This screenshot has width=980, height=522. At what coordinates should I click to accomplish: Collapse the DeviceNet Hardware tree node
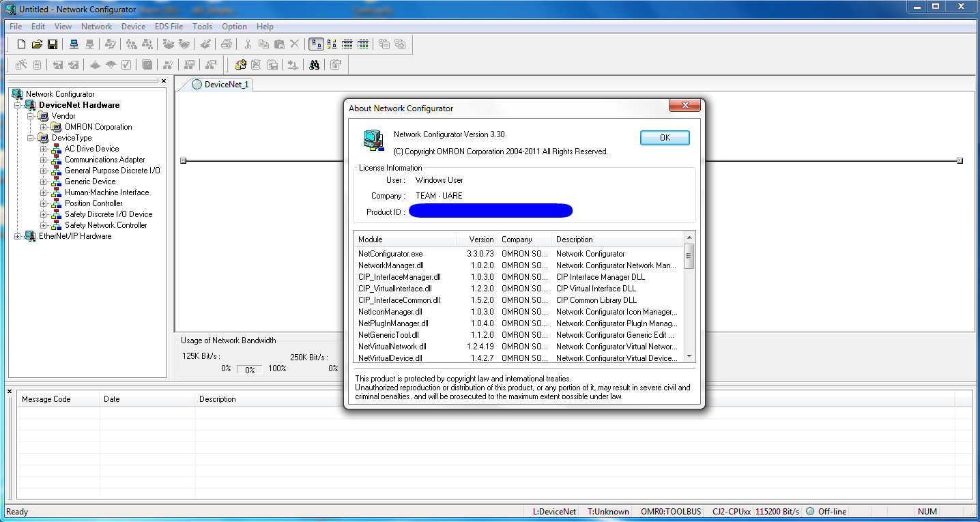(x=18, y=105)
